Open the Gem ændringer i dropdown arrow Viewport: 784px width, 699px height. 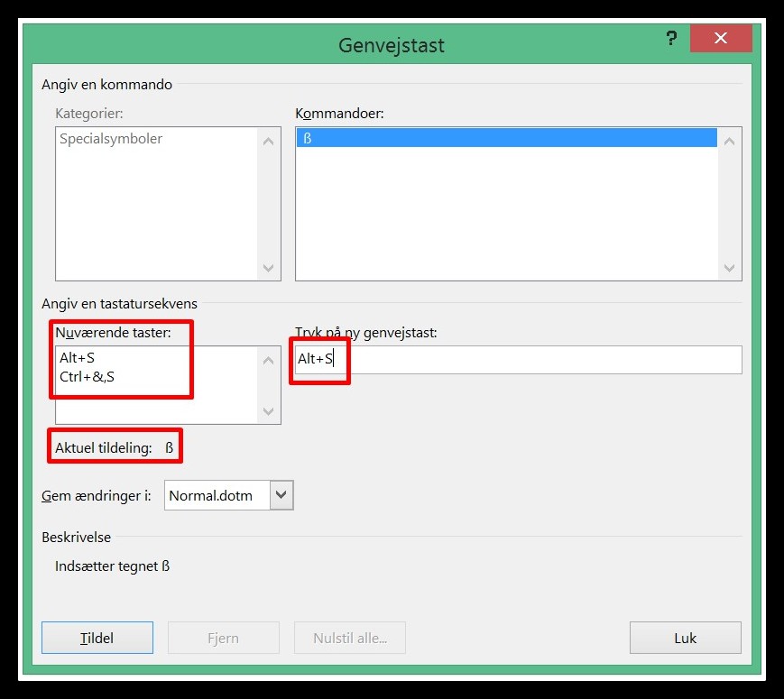(281, 495)
